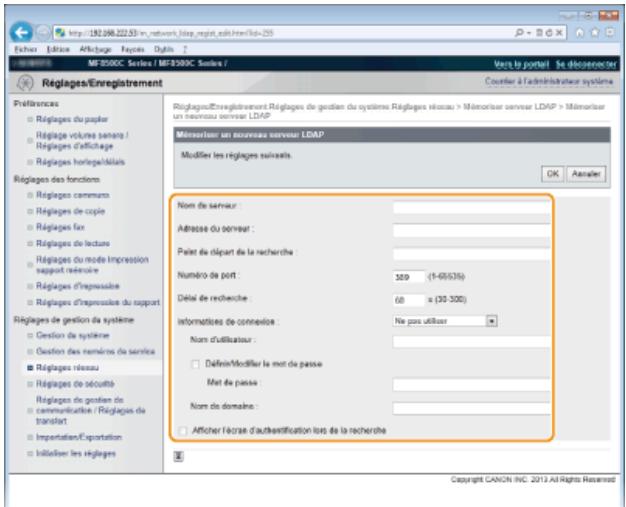
Task: Open Réglages communs in sidebar
Action: coord(73,195)
